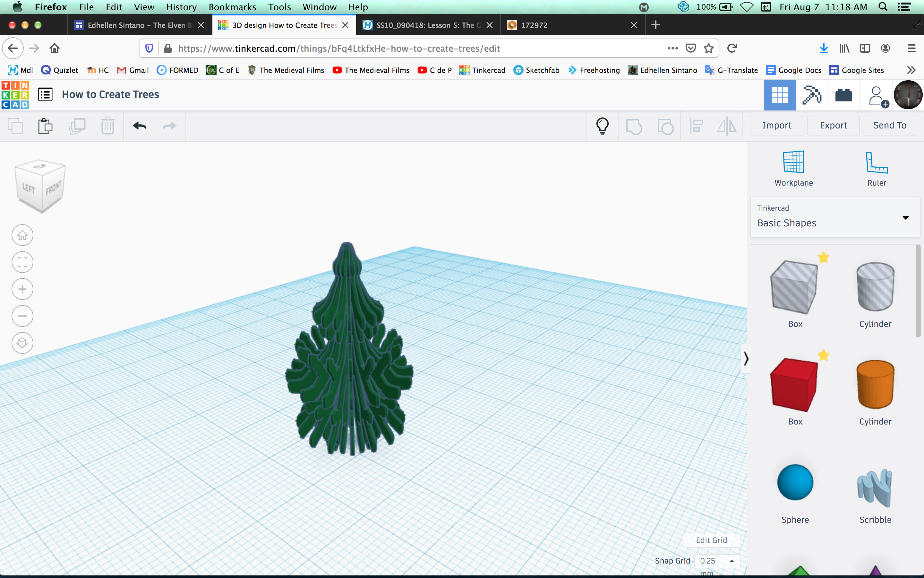Undo the last action with arrow

coord(139,126)
